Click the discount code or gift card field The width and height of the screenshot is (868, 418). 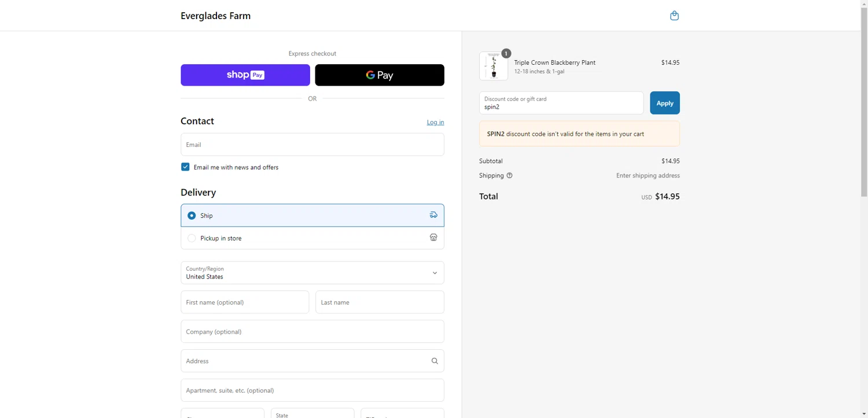pyautogui.click(x=561, y=103)
